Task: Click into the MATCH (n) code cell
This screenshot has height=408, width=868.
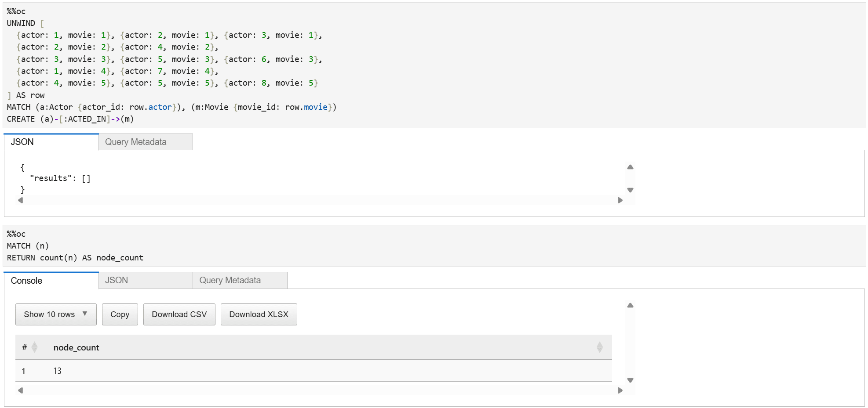Action: [434, 246]
